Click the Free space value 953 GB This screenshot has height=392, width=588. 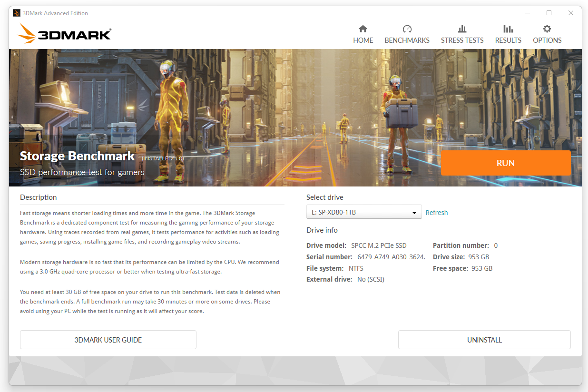tap(482, 268)
